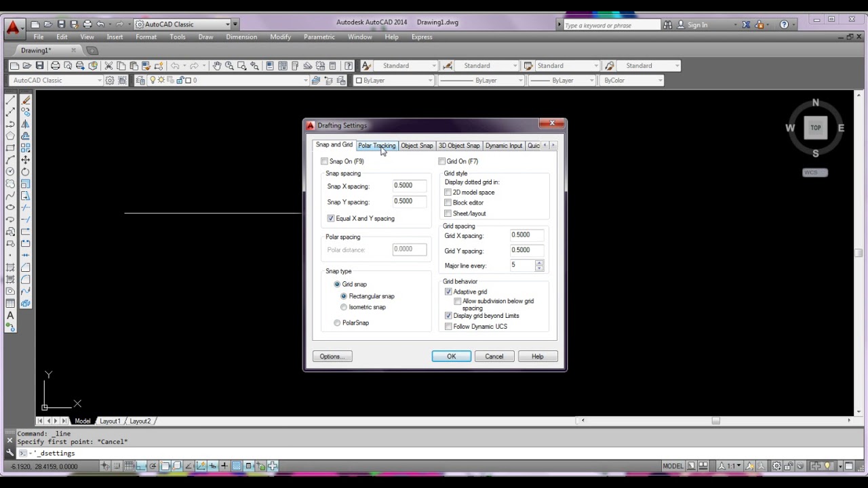Click the Cut scissors icon
868x488 pixels.
coord(108,66)
